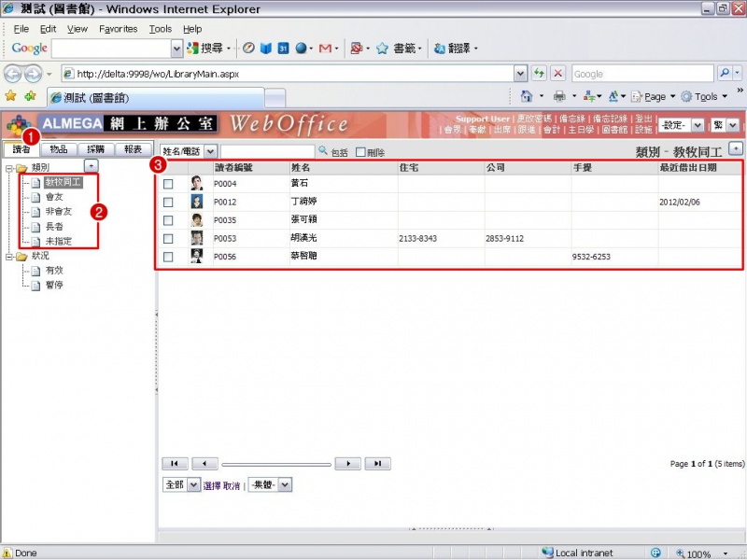Switch to the 報表 tab
Viewport: 747px width, 560px height.
(x=133, y=149)
